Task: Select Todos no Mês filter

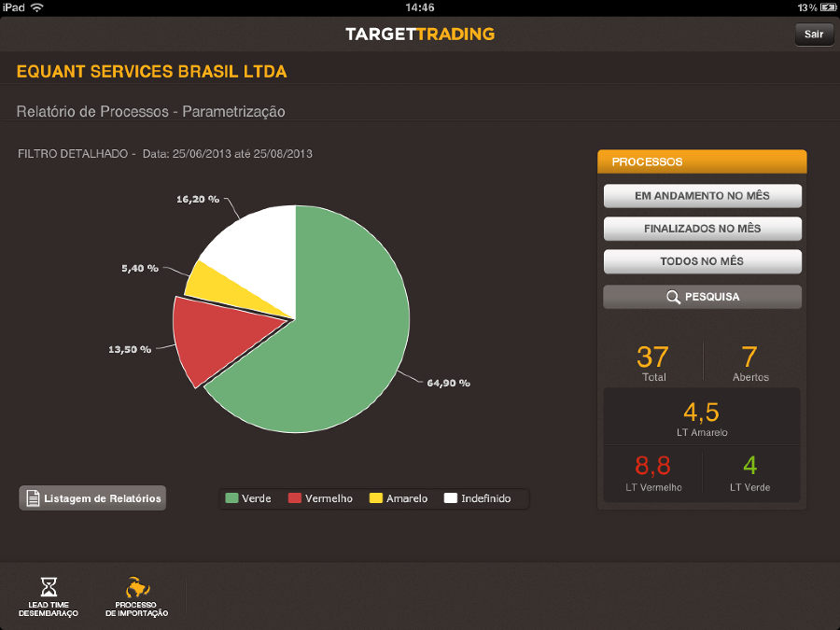Action: [702, 261]
